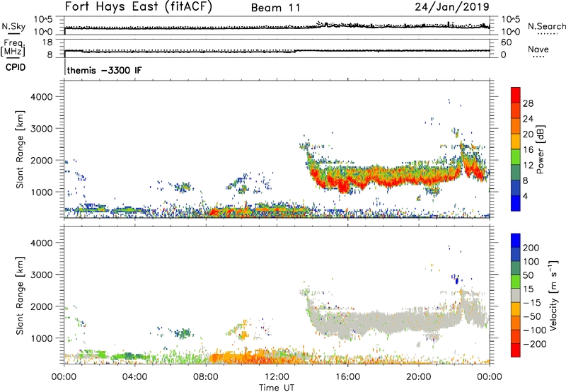Viewport: 566px width, 392px height.
Task: Click the "themis -3300 IF" control program text
Action: [x=104, y=70]
